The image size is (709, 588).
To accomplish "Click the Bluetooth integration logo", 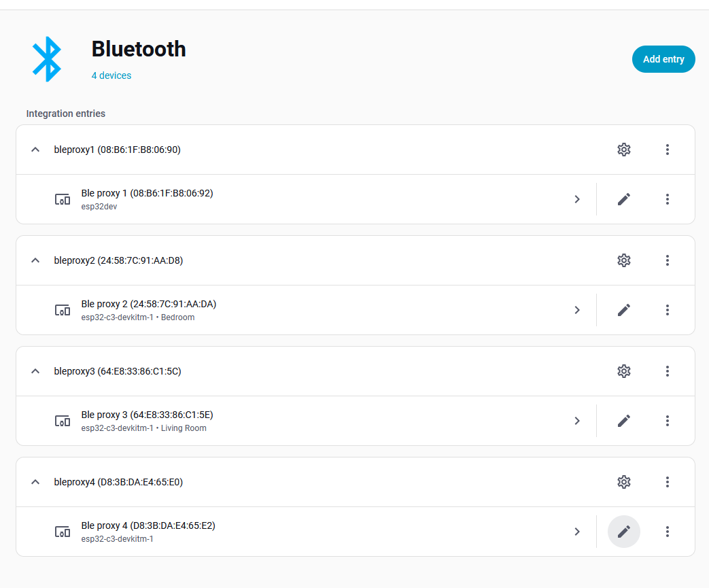I will coord(46,59).
